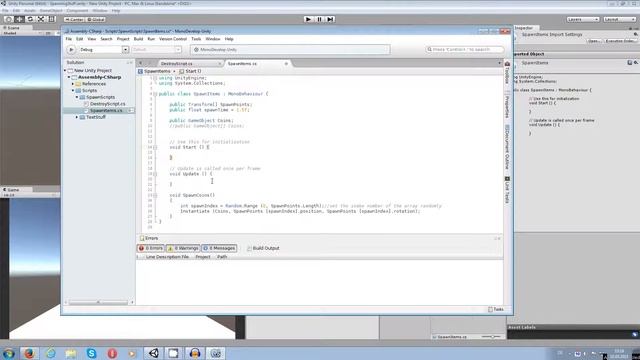Close the SpawnItems.cs tab

click(286, 64)
